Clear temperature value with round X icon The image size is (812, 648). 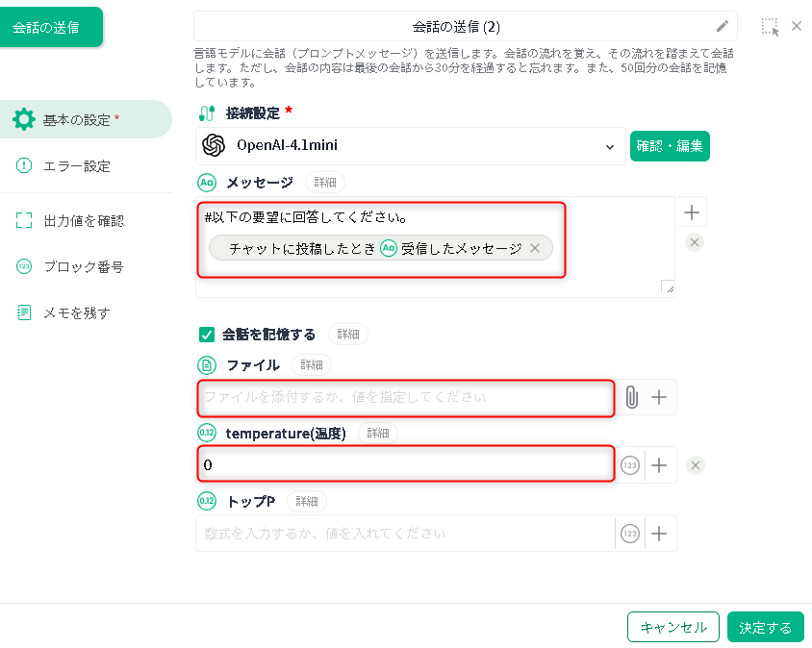tap(696, 465)
